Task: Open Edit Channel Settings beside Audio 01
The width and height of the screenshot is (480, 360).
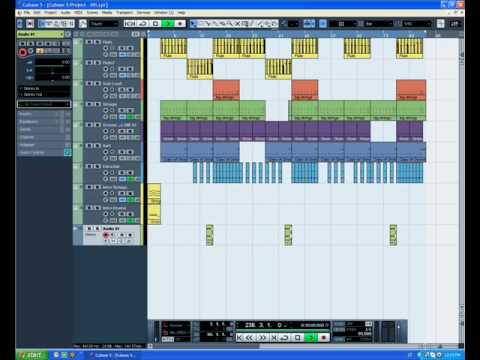Action: coord(68,34)
